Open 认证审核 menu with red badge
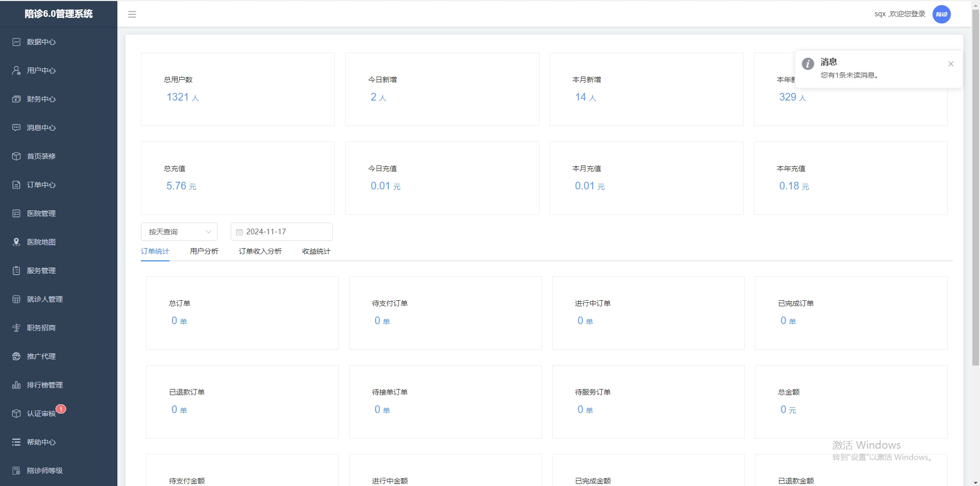 click(41, 414)
